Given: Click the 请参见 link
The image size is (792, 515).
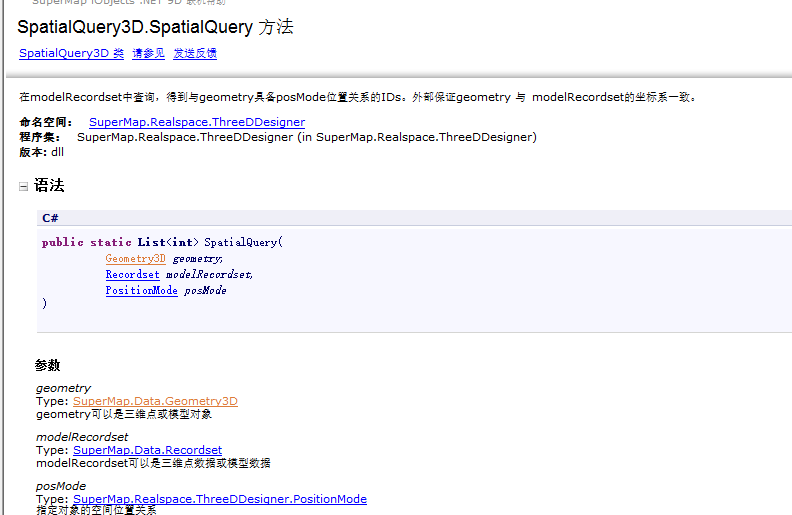Looking at the screenshot, I should [x=148, y=53].
